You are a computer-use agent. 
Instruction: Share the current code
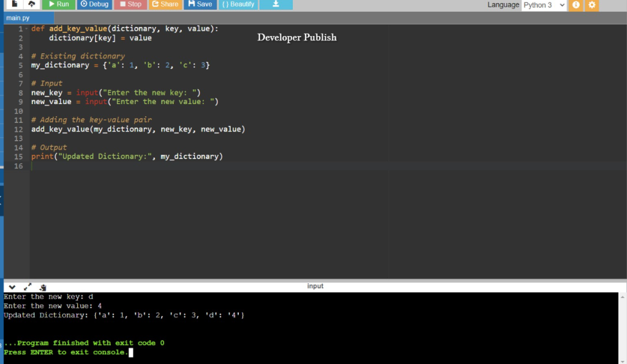pyautogui.click(x=165, y=5)
